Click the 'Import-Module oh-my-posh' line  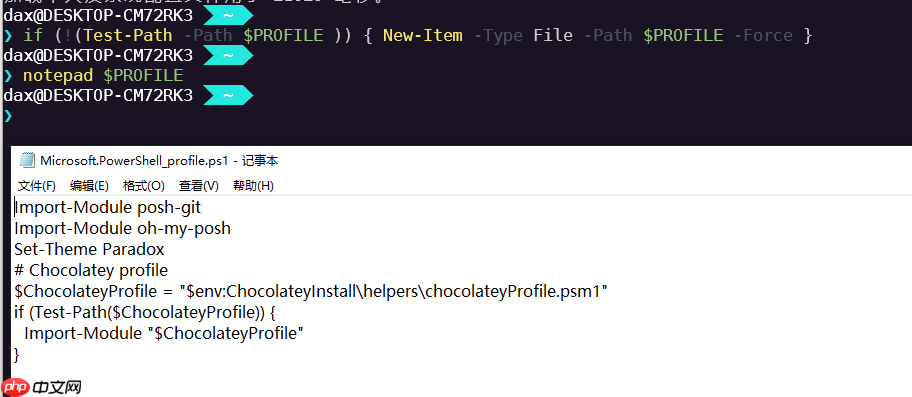[x=123, y=228]
